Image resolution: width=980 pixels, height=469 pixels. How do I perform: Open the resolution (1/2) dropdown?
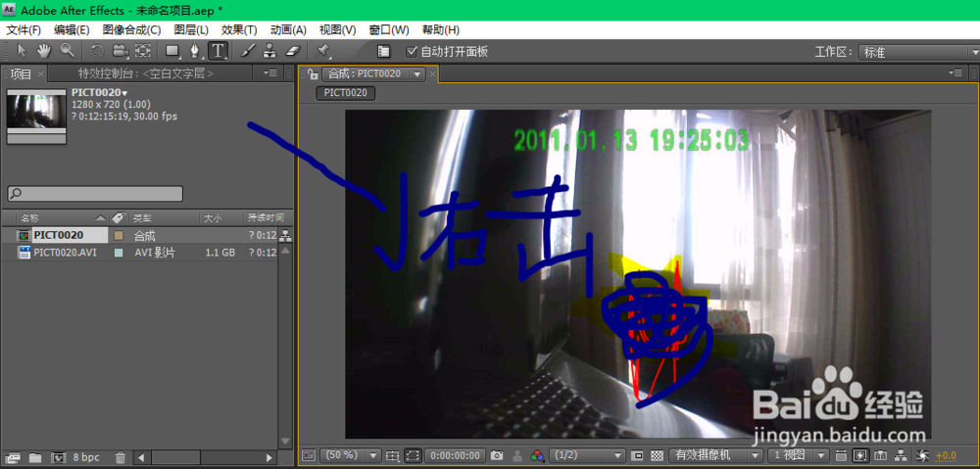click(587, 455)
